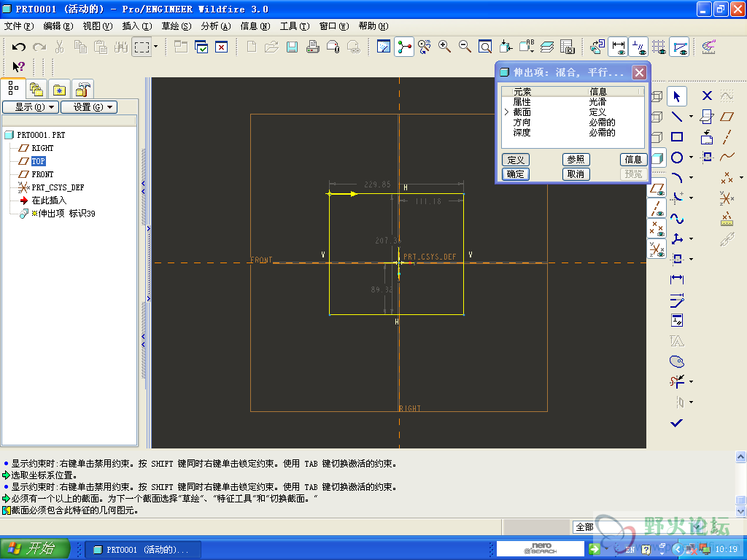747x560 pixels.
Task: Click the spin center icon
Action: pos(404,47)
